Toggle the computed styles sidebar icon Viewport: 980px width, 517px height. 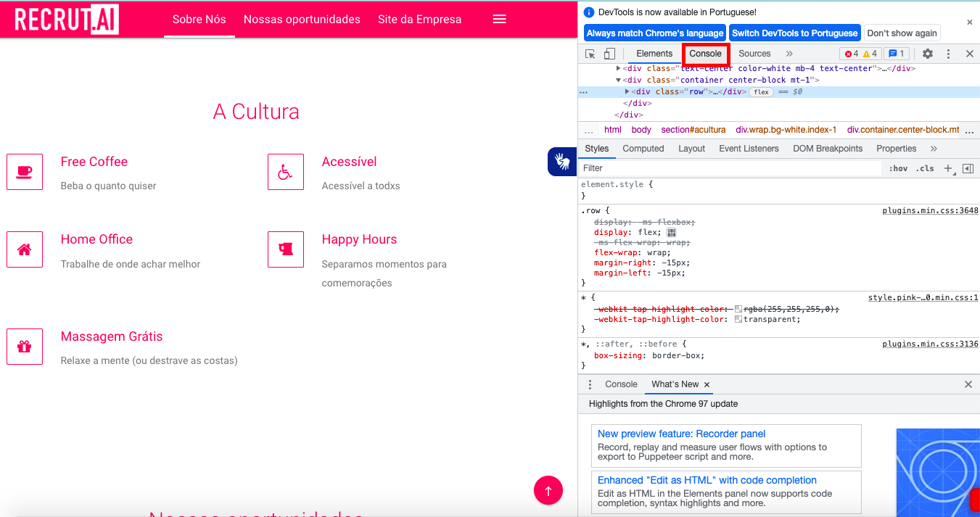(x=967, y=168)
